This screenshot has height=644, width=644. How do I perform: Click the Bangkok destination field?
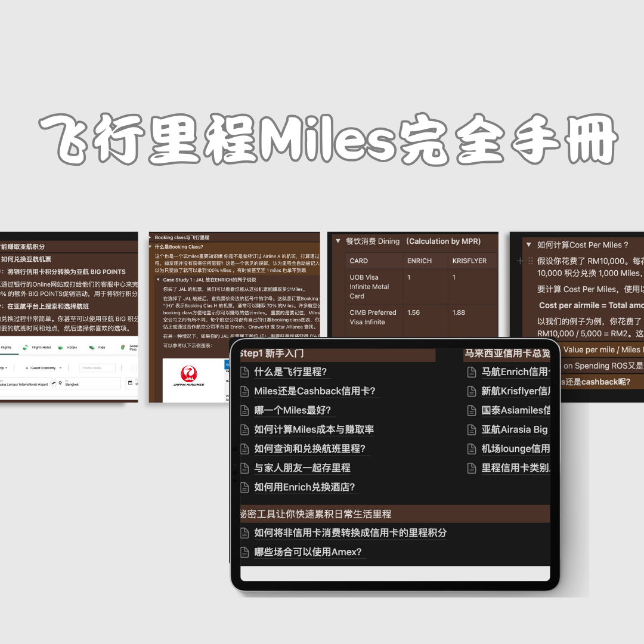click(x=89, y=383)
